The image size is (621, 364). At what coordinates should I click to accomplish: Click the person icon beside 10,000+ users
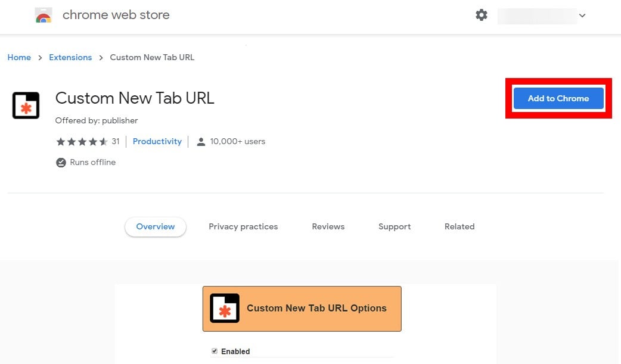click(x=201, y=142)
